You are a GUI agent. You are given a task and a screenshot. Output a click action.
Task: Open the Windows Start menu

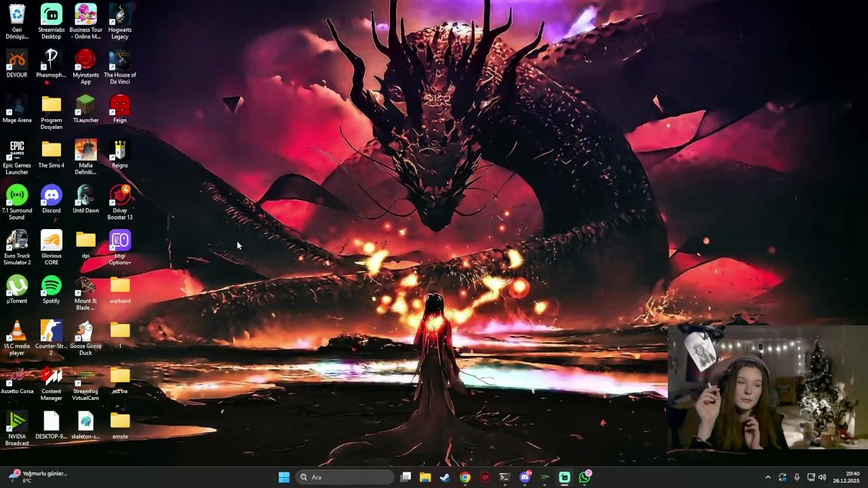point(284,477)
